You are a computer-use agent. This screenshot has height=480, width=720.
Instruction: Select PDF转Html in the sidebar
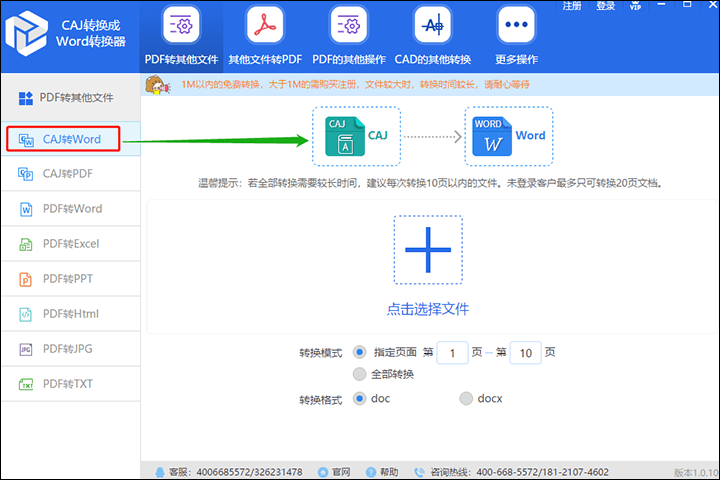pyautogui.click(x=71, y=314)
